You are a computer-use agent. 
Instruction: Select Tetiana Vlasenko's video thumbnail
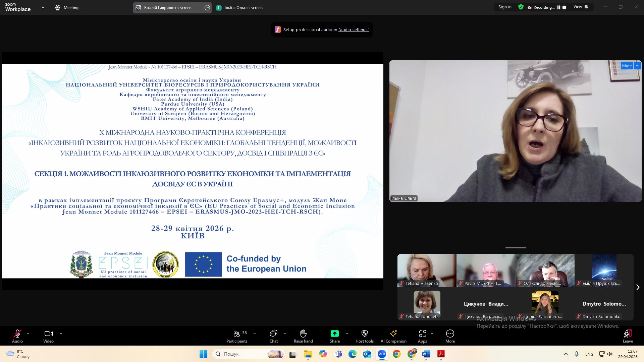pos(427,270)
